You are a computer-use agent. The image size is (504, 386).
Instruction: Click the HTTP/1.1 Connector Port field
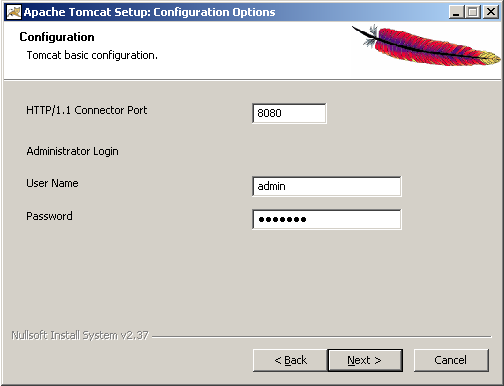click(289, 113)
